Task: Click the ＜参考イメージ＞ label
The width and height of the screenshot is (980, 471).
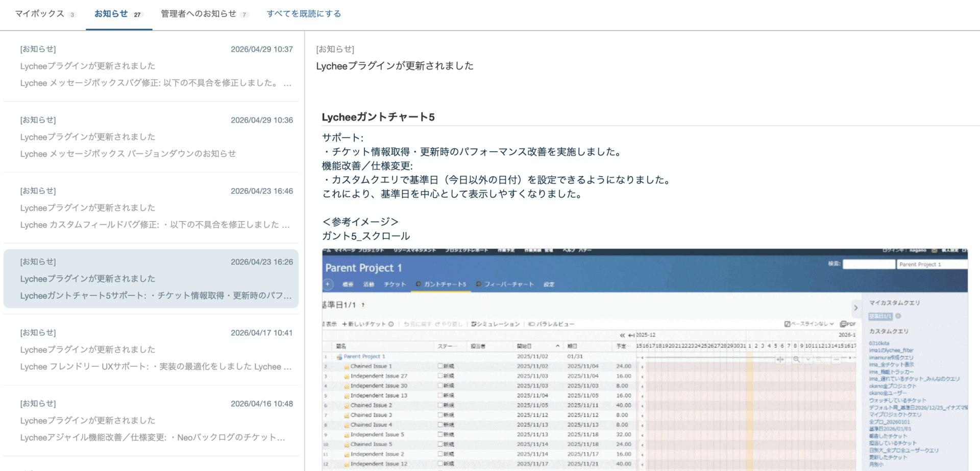Action: 360,222
